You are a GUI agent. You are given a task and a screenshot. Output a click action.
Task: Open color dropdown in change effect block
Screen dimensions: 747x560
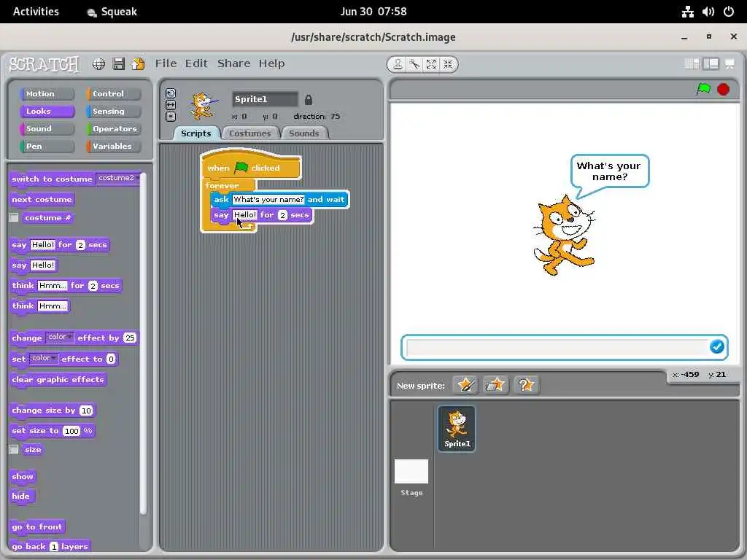[60, 337]
